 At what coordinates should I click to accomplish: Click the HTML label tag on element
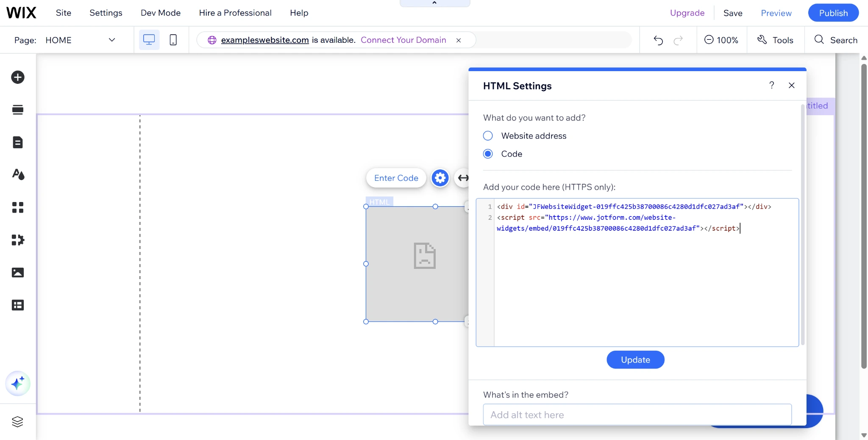379,202
